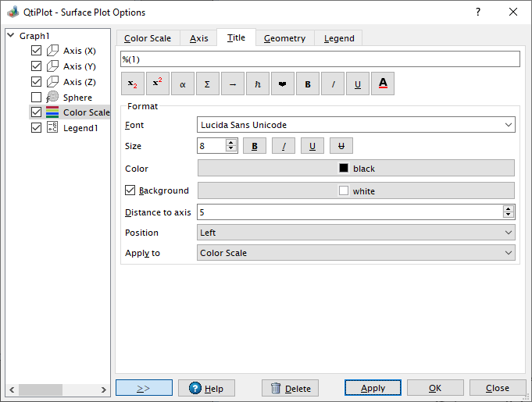Enable the Sphere checkbox

click(36, 98)
